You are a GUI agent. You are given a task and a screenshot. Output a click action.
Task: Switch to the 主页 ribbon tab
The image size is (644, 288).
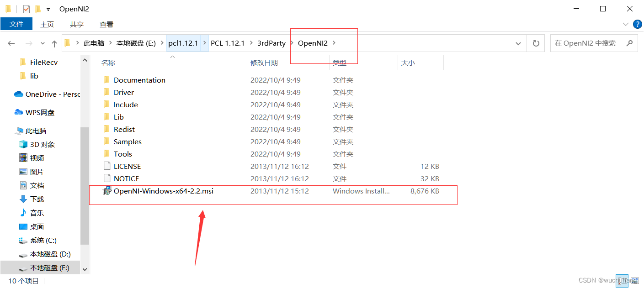tap(47, 24)
